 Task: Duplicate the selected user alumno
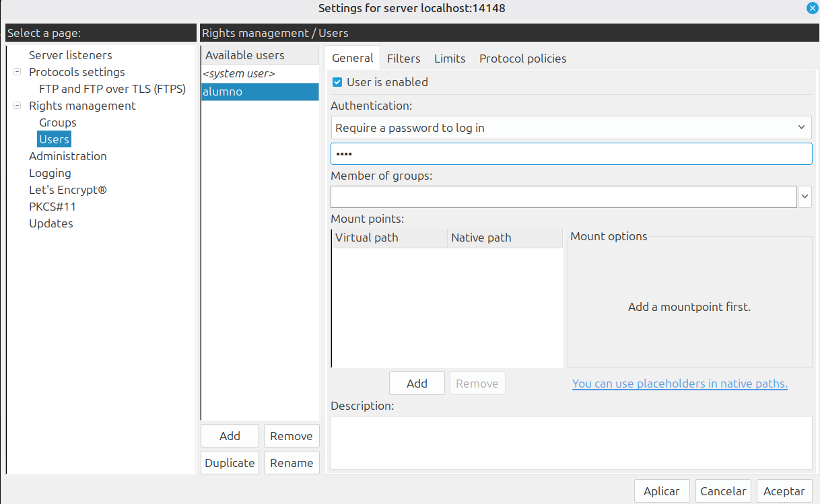coord(230,463)
